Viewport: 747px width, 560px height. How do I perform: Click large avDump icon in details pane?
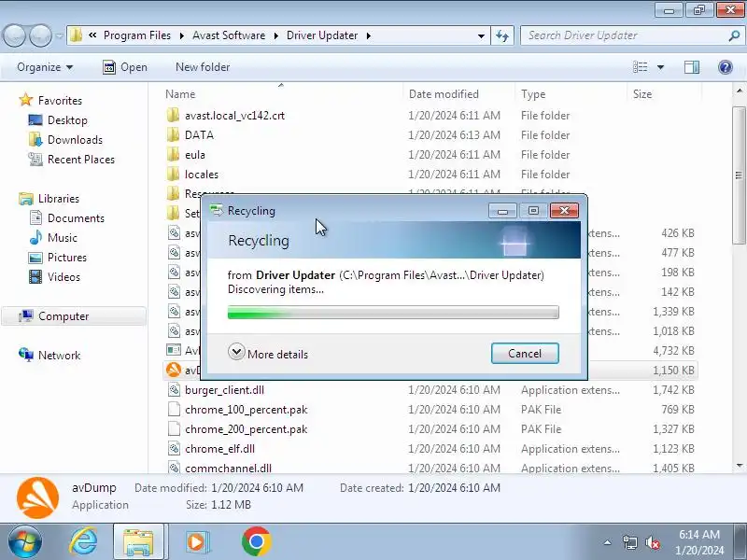click(37, 497)
